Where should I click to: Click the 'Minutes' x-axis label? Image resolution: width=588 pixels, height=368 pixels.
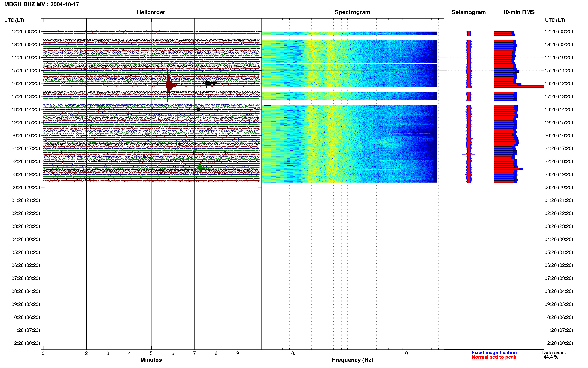[151, 360]
